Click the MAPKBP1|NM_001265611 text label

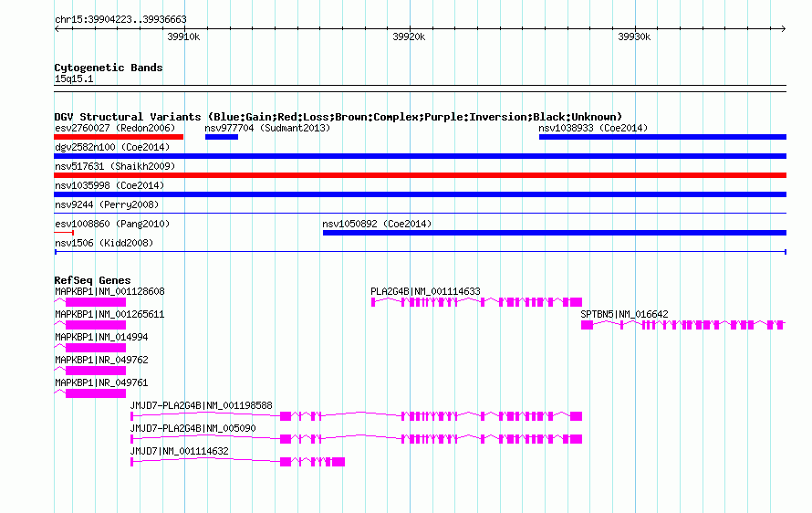coord(109,315)
